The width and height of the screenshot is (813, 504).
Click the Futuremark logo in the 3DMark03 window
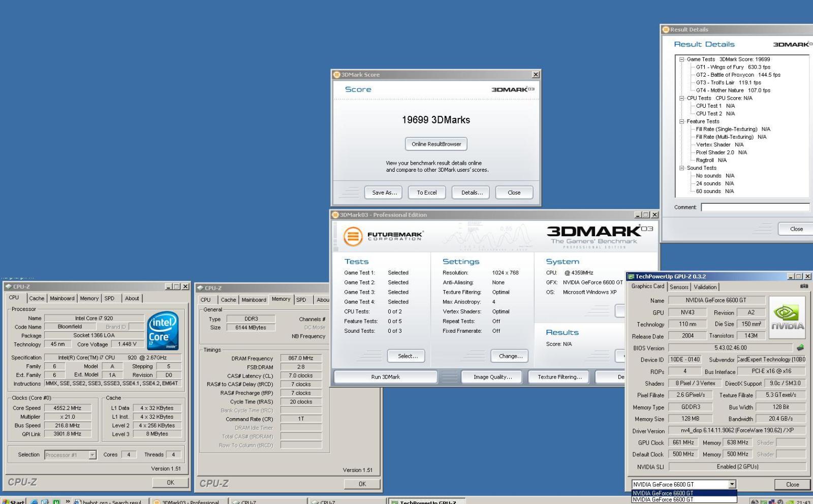pos(384,236)
